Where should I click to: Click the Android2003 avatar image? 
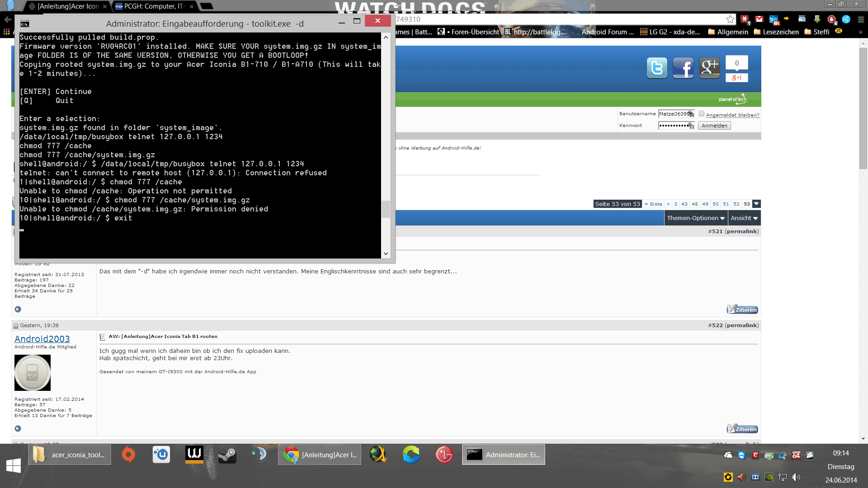(33, 373)
